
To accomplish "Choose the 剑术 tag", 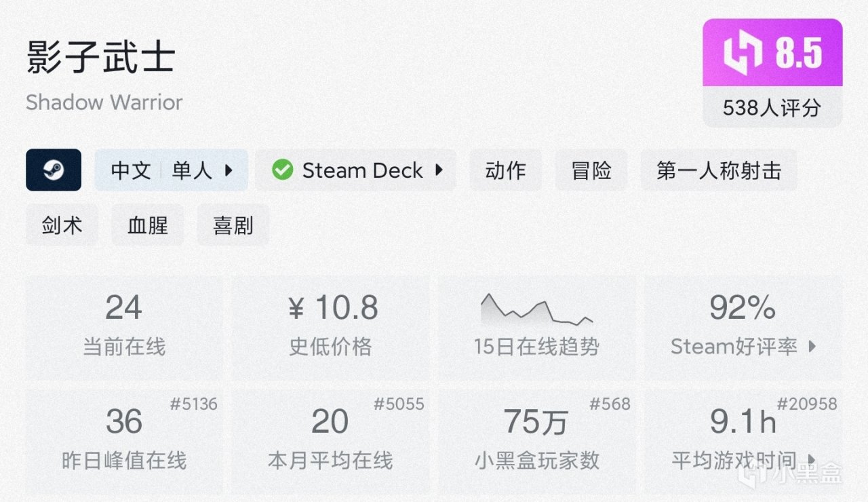I will point(62,225).
